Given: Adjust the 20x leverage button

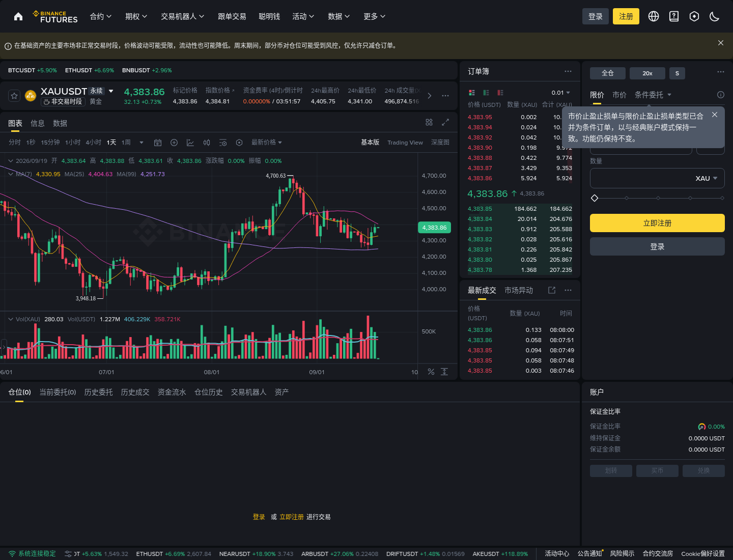Looking at the screenshot, I should click(x=647, y=73).
